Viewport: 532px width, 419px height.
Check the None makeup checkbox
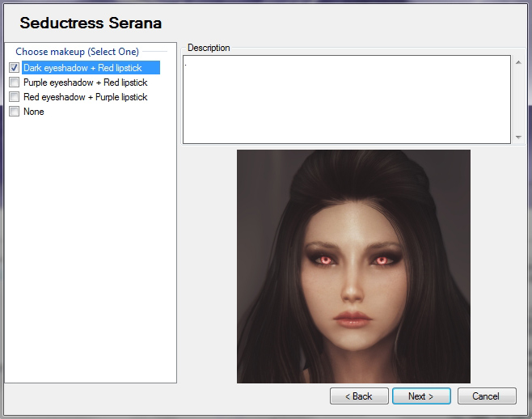(15, 112)
